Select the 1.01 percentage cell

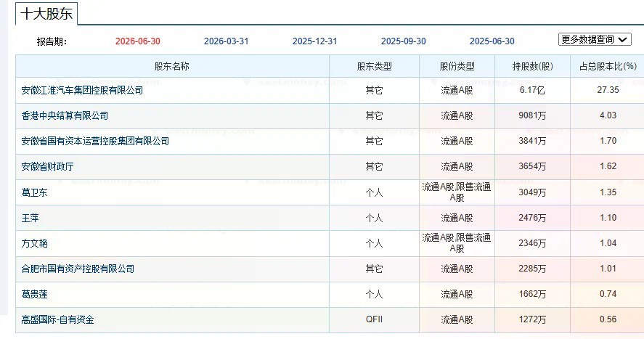608,269
